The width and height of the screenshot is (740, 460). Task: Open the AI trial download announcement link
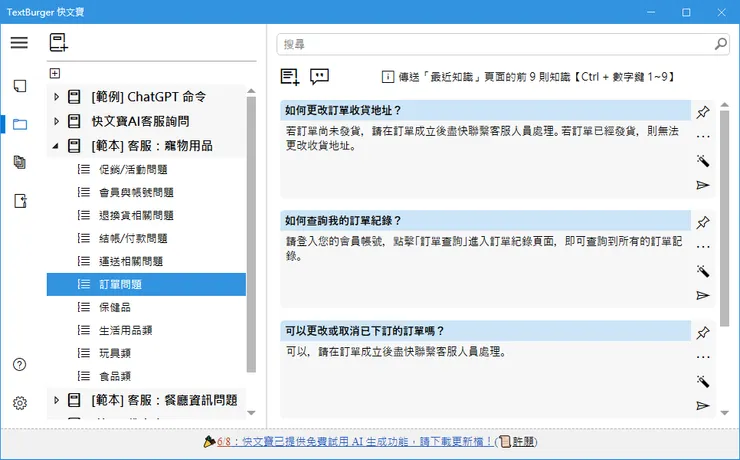click(355, 442)
